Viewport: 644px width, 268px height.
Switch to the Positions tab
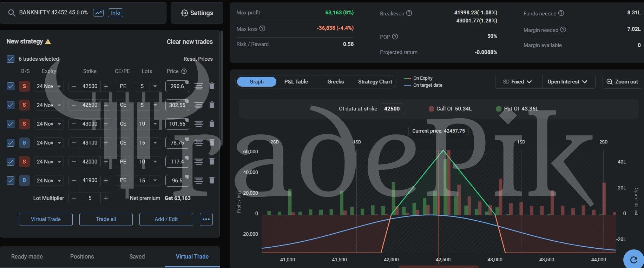82,256
